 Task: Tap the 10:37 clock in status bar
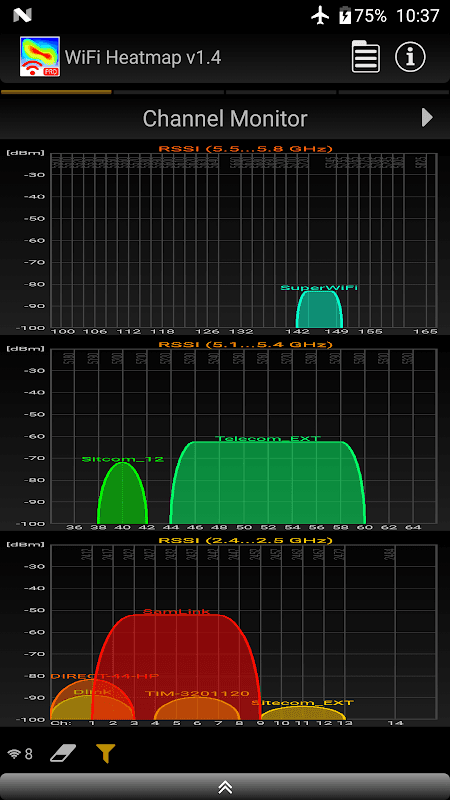(x=418, y=16)
